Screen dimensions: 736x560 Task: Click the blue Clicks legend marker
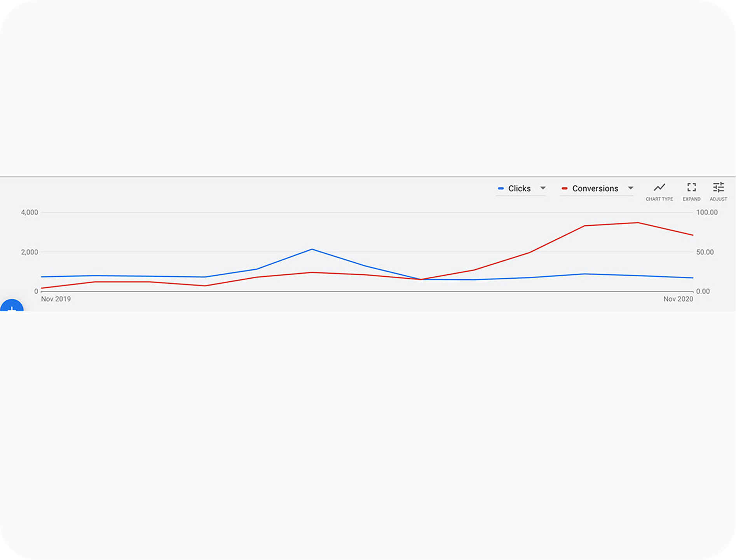[x=501, y=188]
